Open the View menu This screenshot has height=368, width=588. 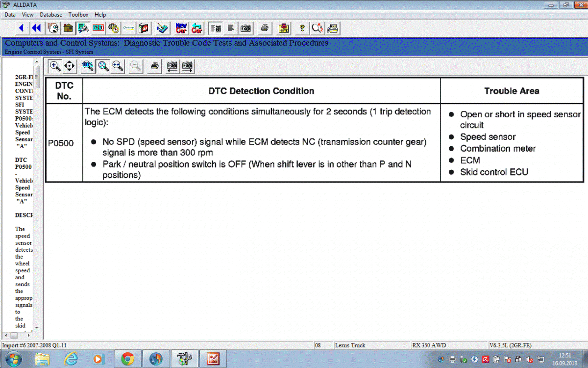click(x=28, y=15)
